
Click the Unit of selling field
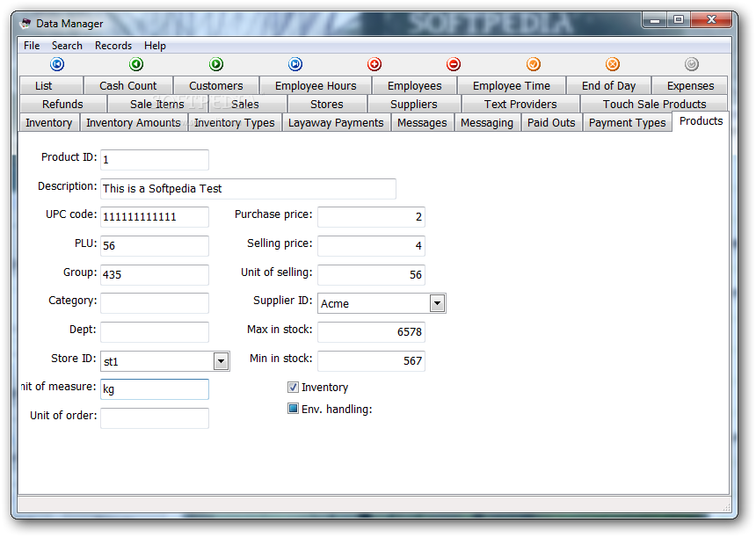pyautogui.click(x=371, y=274)
